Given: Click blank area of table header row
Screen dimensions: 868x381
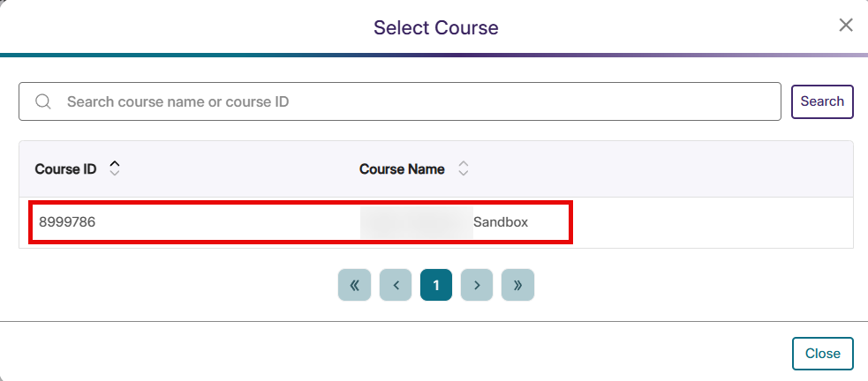Looking at the screenshot, I should coord(662,168).
